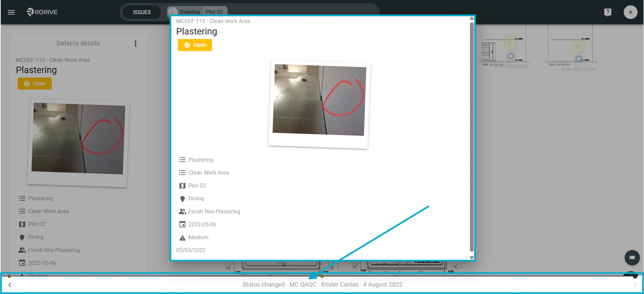644x294 pixels.
Task: Click the Open status button in zoomed panel
Action: click(195, 45)
